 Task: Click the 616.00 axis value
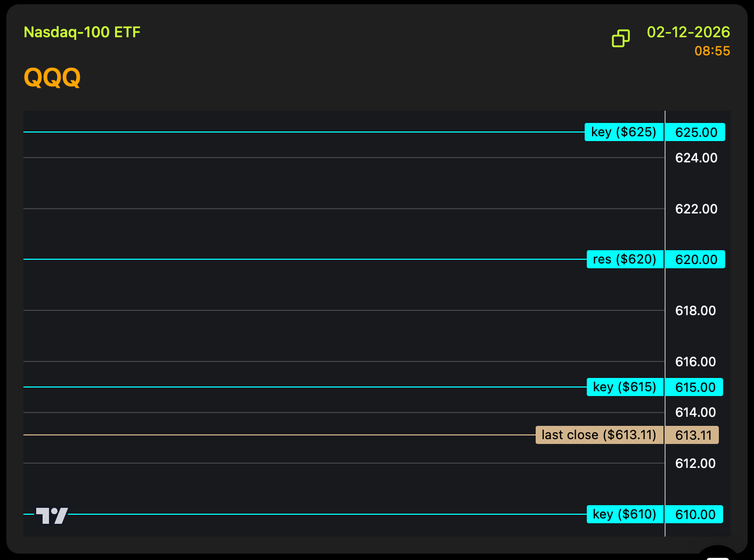click(x=695, y=362)
